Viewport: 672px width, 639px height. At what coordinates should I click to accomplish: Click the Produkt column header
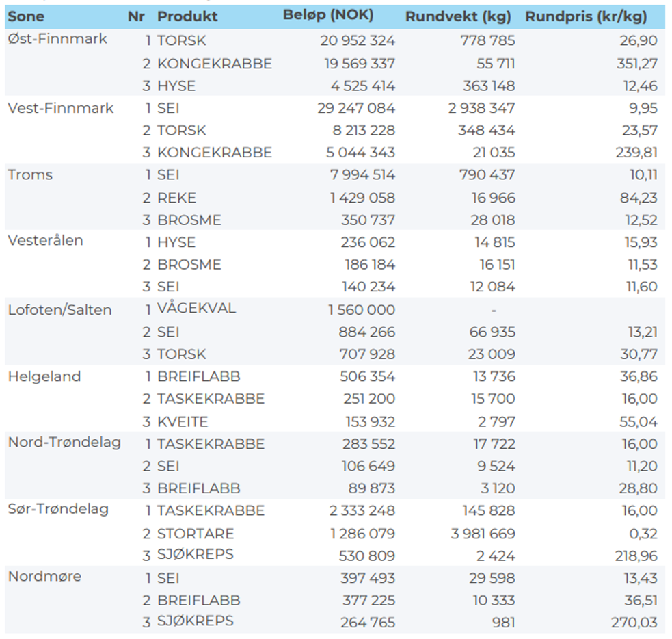pos(187,16)
